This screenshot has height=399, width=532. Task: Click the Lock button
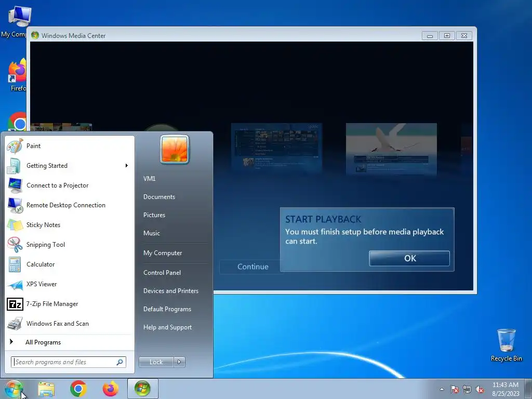point(156,362)
